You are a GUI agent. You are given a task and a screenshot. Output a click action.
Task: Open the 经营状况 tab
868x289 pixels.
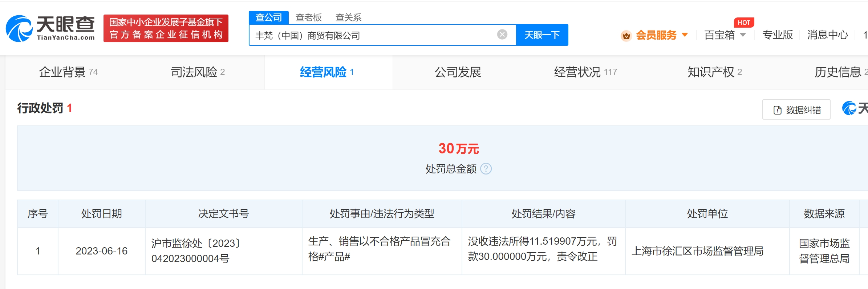pyautogui.click(x=585, y=72)
